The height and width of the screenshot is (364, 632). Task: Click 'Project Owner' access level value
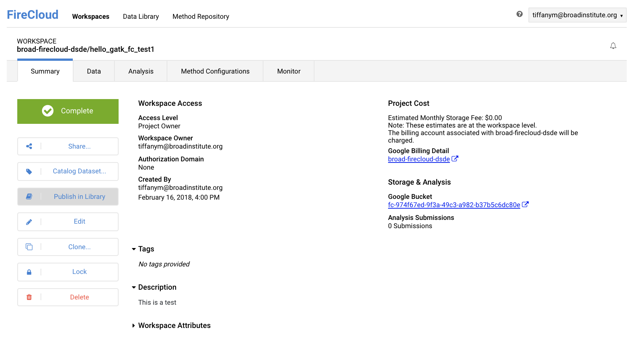[x=159, y=126]
